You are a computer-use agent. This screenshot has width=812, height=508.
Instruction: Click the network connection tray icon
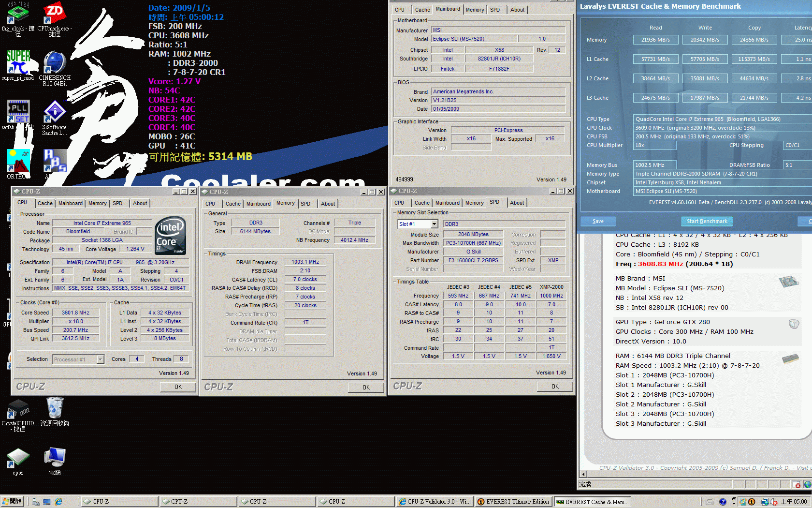765,502
